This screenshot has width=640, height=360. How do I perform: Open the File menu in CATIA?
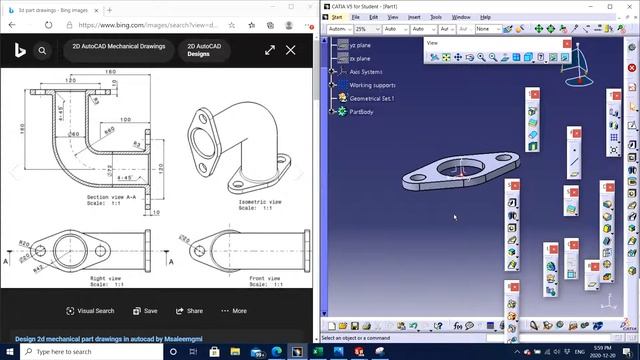pyautogui.click(x=356, y=17)
